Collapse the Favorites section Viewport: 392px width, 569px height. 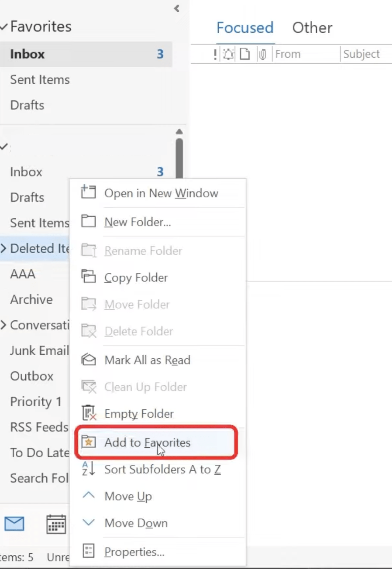tap(4, 27)
